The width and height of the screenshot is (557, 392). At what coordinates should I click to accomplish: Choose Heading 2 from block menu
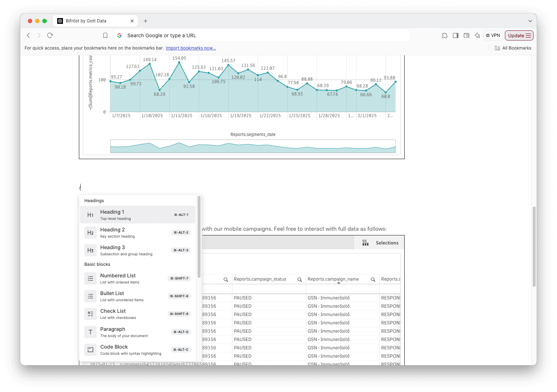pyautogui.click(x=138, y=233)
